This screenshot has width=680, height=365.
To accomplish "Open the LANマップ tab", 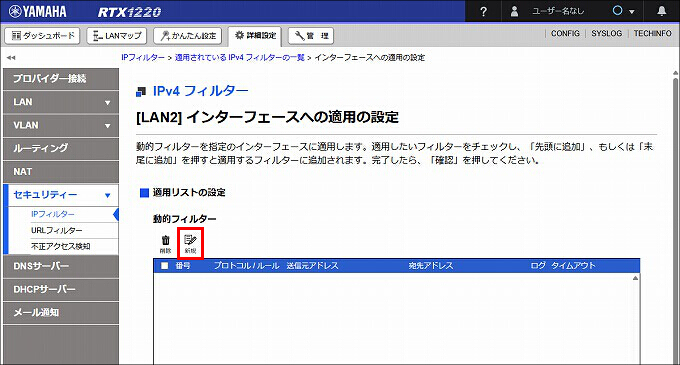I will 117,36.
